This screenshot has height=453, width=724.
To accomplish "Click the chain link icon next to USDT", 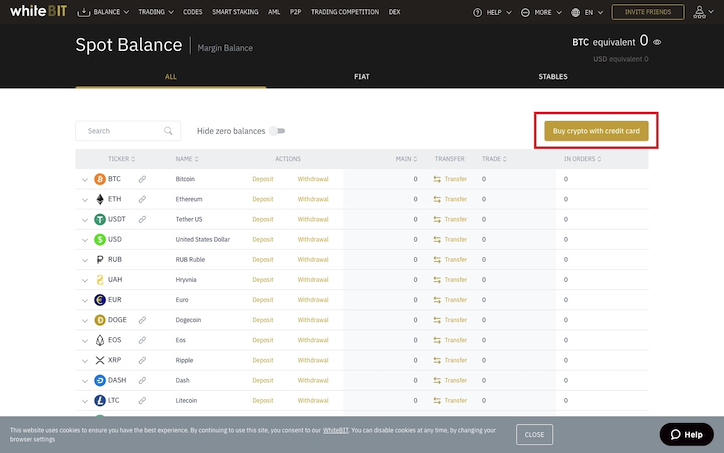I will [x=142, y=219].
